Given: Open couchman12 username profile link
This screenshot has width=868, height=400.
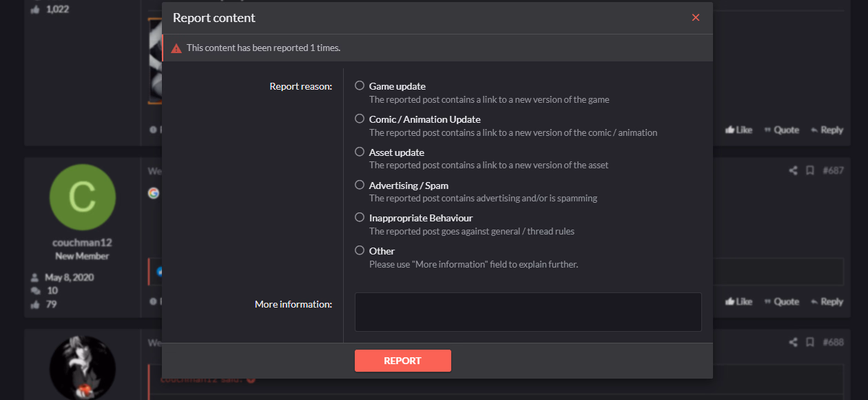Looking at the screenshot, I should click(82, 243).
